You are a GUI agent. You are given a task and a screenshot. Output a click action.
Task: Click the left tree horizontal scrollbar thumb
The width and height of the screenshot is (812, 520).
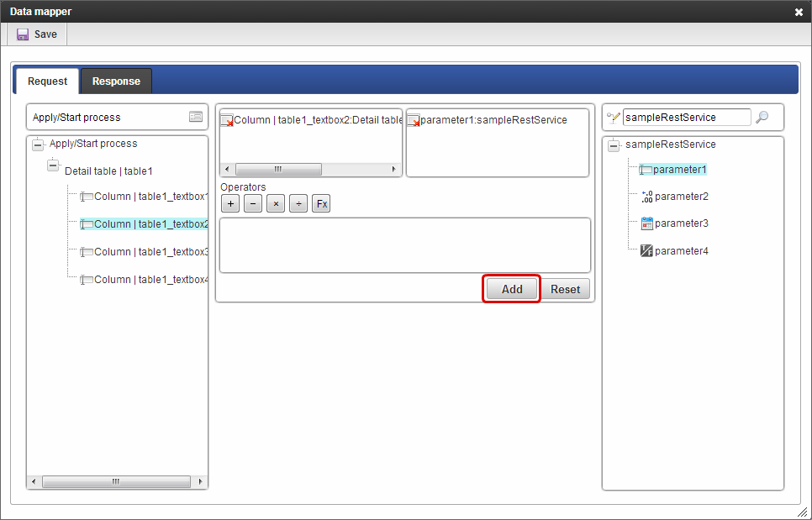(116, 481)
